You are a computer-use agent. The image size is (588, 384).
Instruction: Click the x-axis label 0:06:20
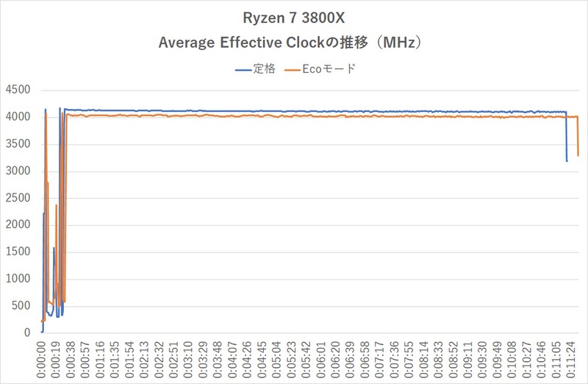click(336, 360)
